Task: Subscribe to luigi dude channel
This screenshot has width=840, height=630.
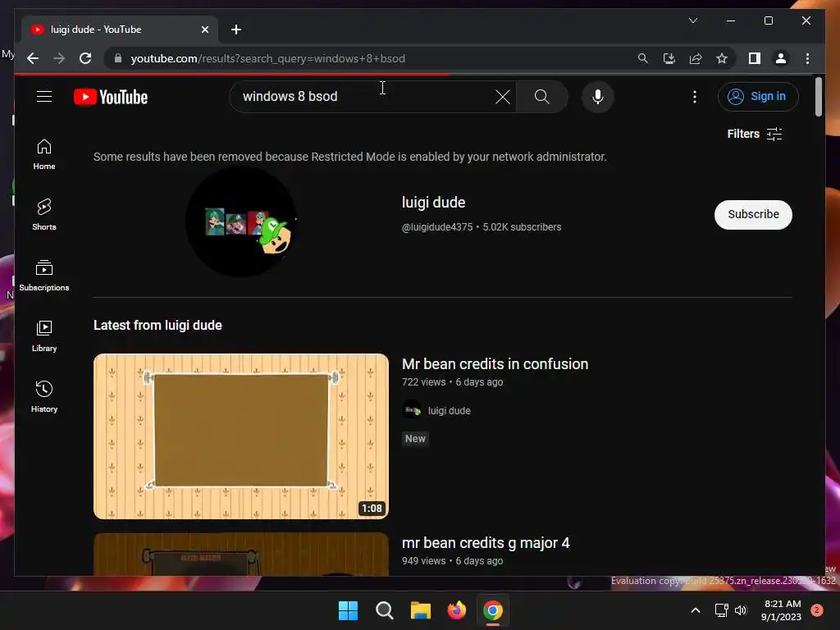Action: click(753, 214)
